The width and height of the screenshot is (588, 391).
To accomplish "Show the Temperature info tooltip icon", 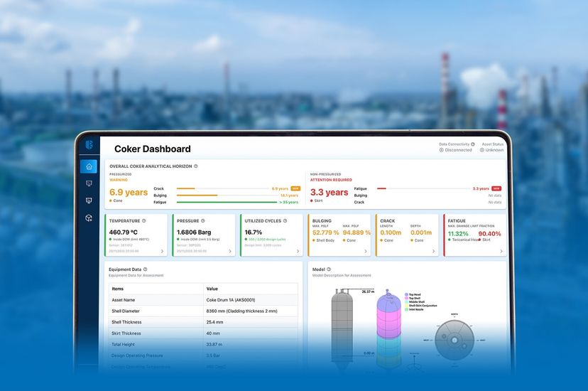I will pos(144,221).
